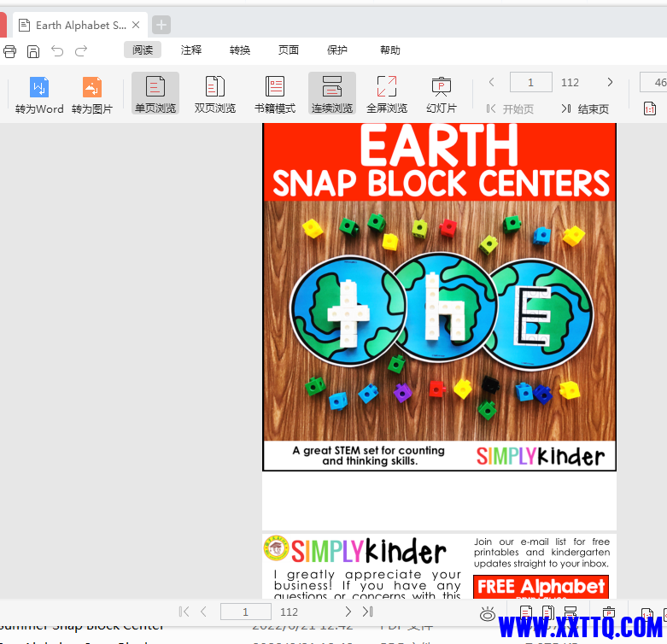Open the 阅读 menu tab
The width and height of the screenshot is (667, 644).
pos(143,50)
